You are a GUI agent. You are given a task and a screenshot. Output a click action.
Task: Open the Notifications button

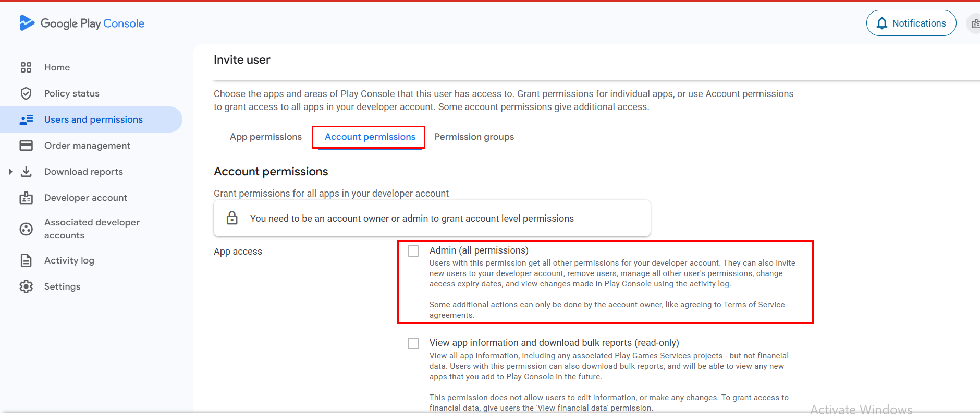[x=911, y=23]
